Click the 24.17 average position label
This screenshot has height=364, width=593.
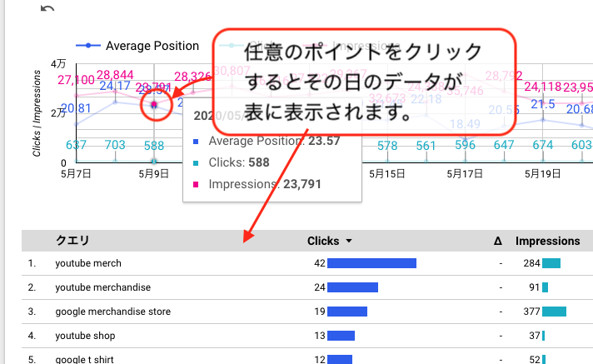click(x=115, y=87)
